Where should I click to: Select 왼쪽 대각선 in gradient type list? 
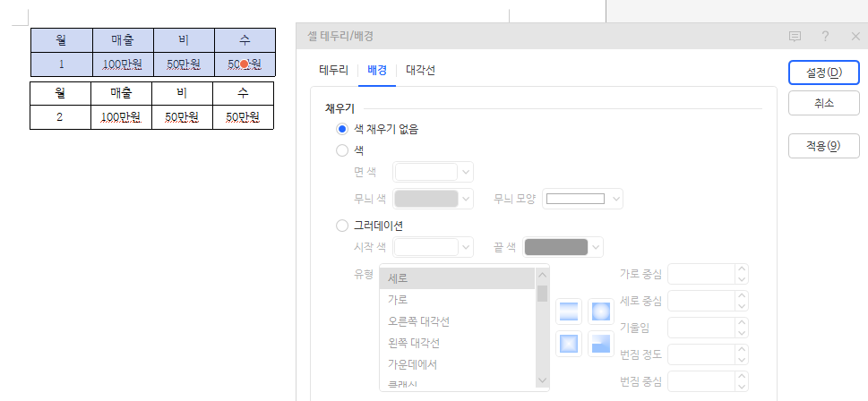click(457, 343)
